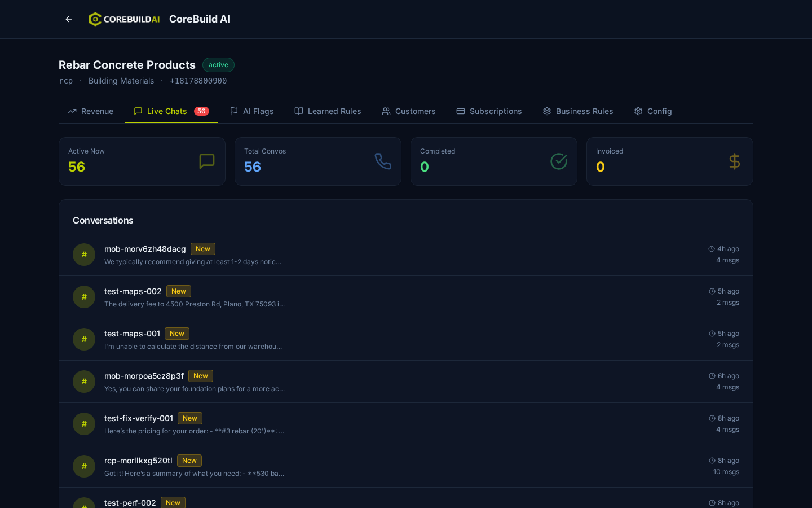Click the active status badge
The width and height of the screenshot is (812, 508).
pos(218,65)
